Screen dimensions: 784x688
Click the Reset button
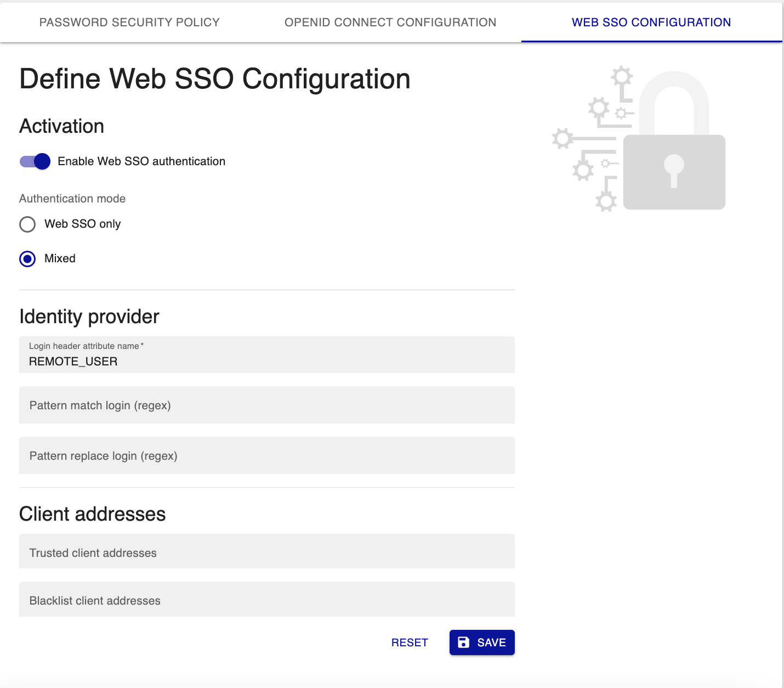(x=410, y=642)
